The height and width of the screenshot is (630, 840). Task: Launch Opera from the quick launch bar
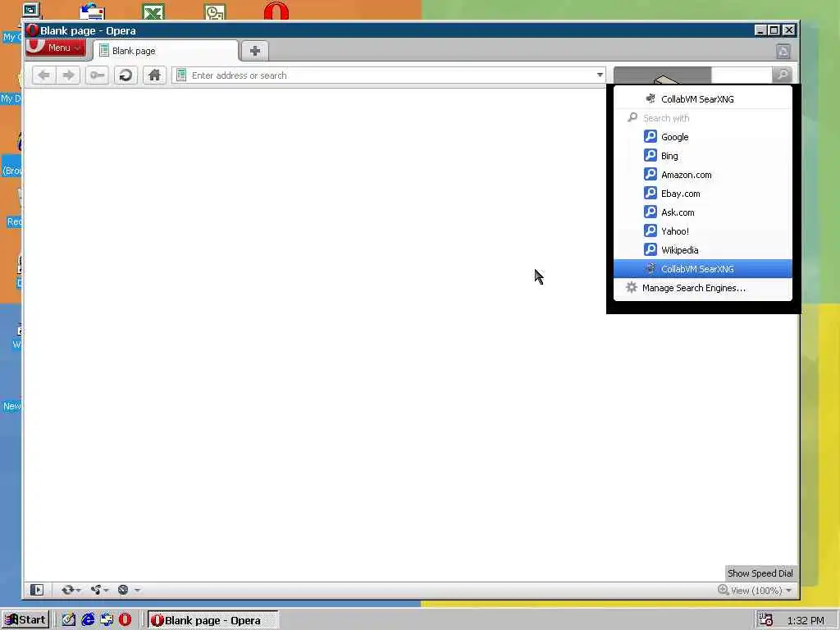pyautogui.click(x=125, y=620)
